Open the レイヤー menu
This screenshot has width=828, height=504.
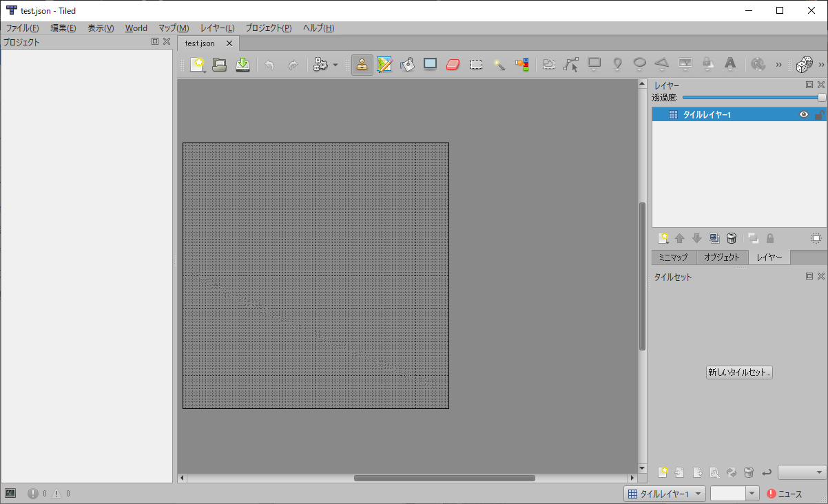[217, 28]
